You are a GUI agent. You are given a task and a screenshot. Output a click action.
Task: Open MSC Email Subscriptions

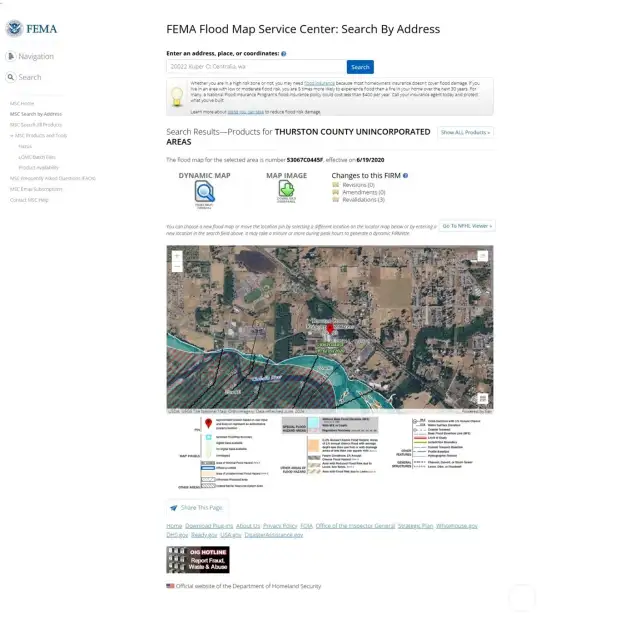point(36,189)
